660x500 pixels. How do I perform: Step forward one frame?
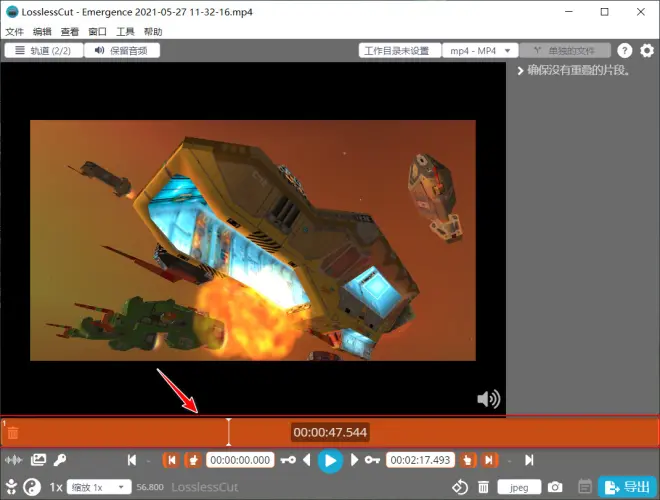pos(354,460)
